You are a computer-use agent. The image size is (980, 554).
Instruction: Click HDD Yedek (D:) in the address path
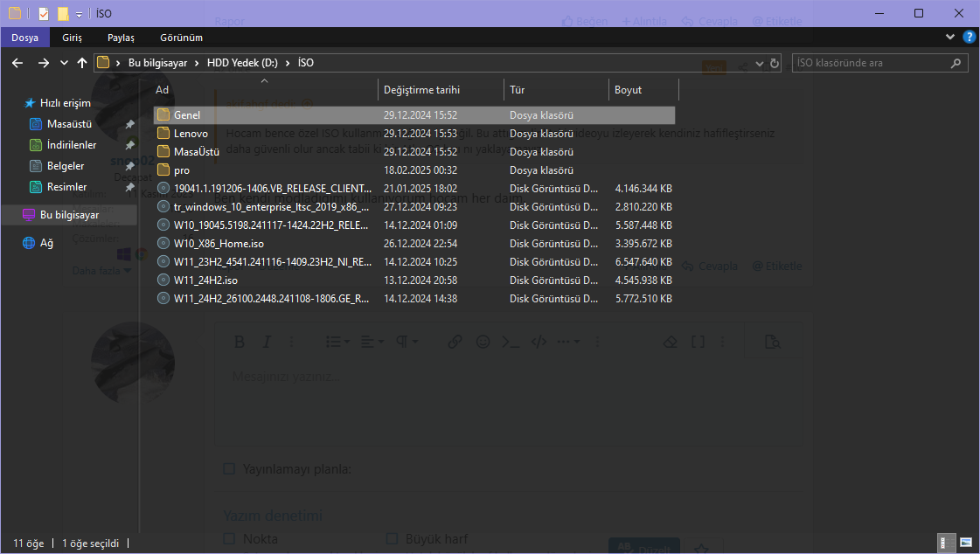coord(242,62)
